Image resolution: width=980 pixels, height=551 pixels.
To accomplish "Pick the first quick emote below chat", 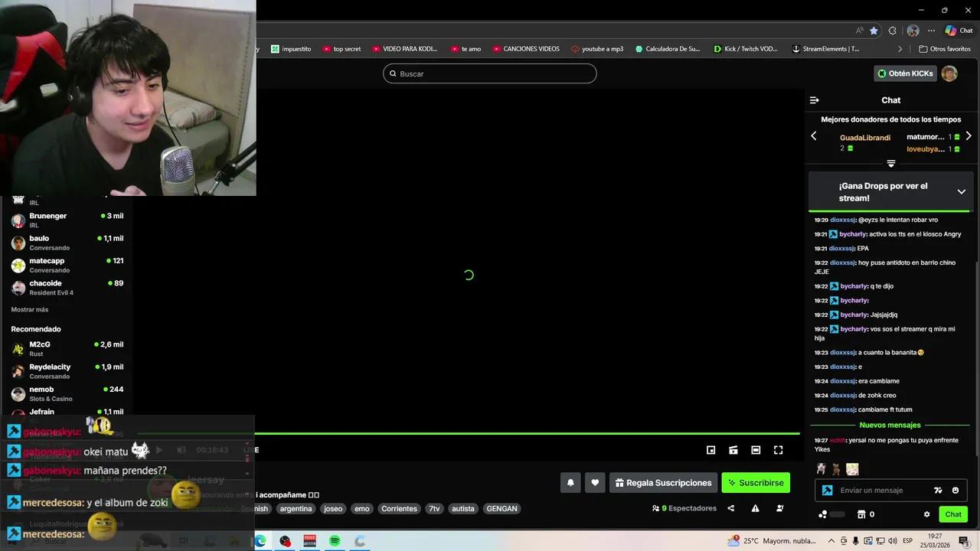I will 821,469.
